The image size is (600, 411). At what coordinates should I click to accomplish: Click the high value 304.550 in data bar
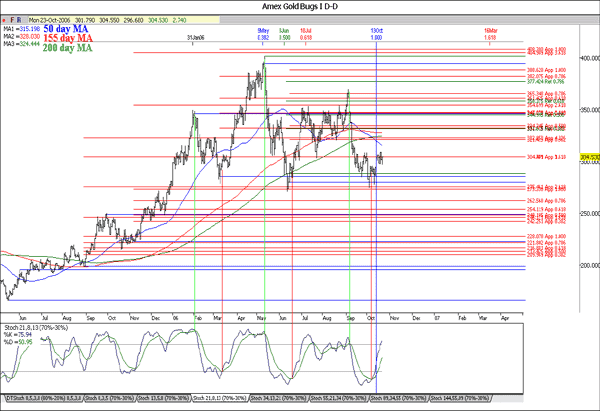pyautogui.click(x=109, y=20)
